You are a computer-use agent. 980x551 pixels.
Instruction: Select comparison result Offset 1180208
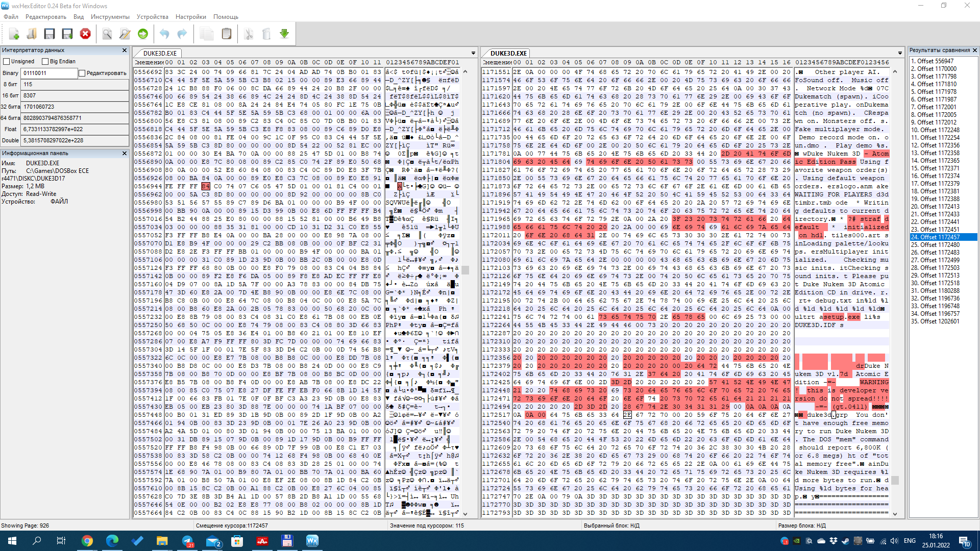click(939, 291)
